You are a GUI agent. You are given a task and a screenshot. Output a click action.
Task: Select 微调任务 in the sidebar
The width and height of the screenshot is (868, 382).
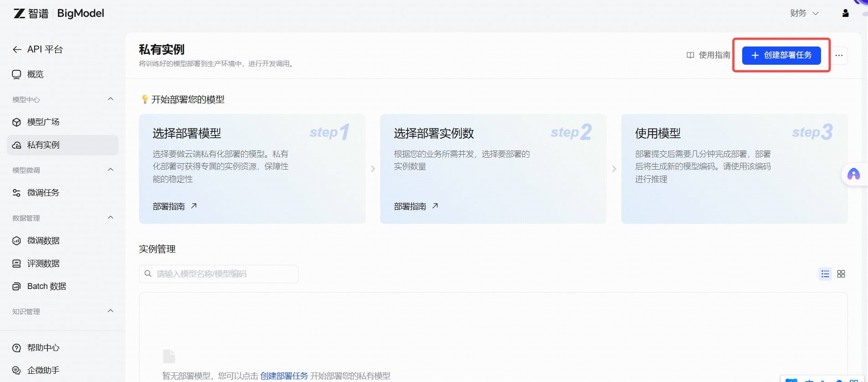coord(43,192)
